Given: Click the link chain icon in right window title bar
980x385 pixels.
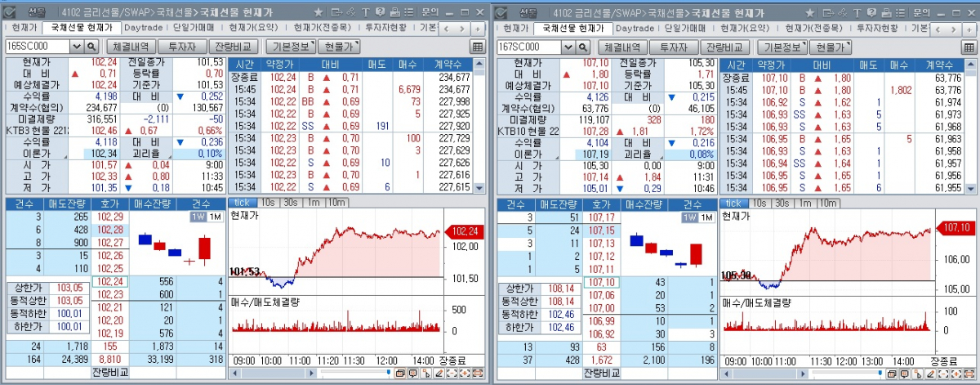Looking at the screenshot, I should coord(843,12).
